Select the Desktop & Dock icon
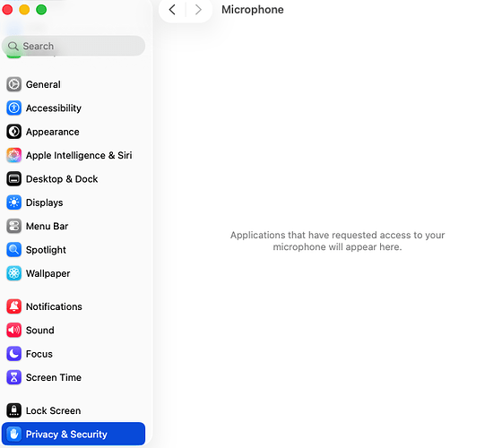The width and height of the screenshot is (493, 448). click(13, 179)
